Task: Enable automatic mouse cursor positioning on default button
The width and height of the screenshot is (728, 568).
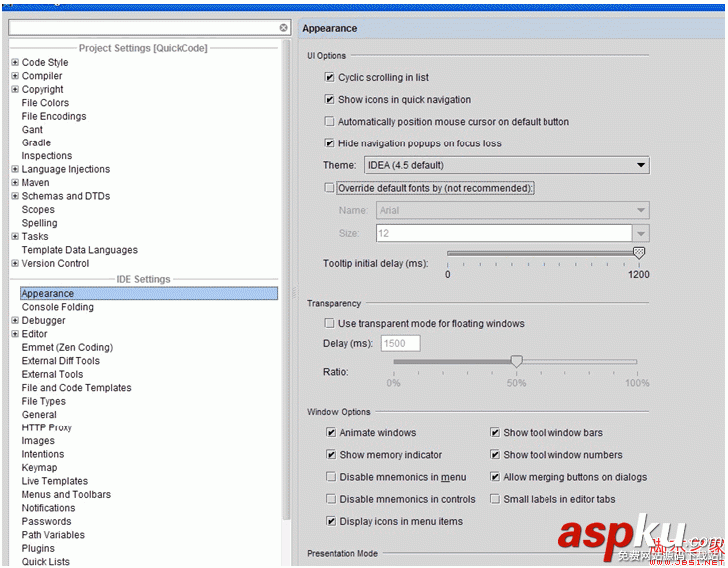Action: pos(330,122)
